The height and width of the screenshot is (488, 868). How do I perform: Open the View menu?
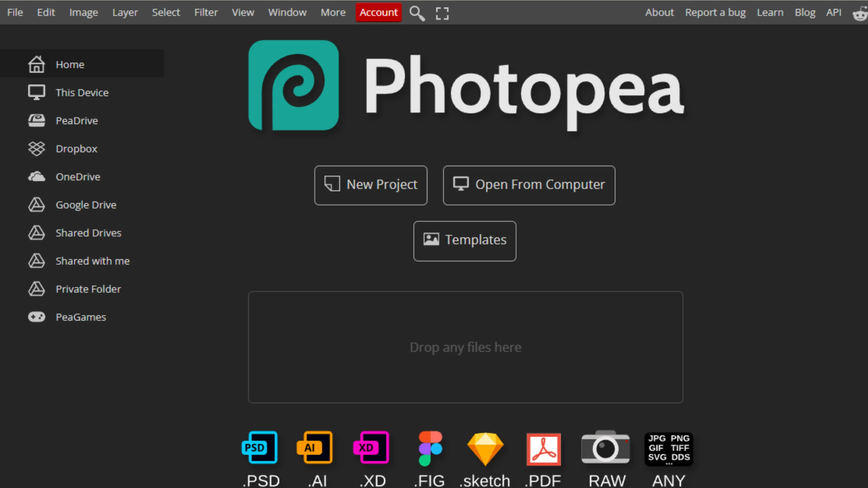[243, 12]
